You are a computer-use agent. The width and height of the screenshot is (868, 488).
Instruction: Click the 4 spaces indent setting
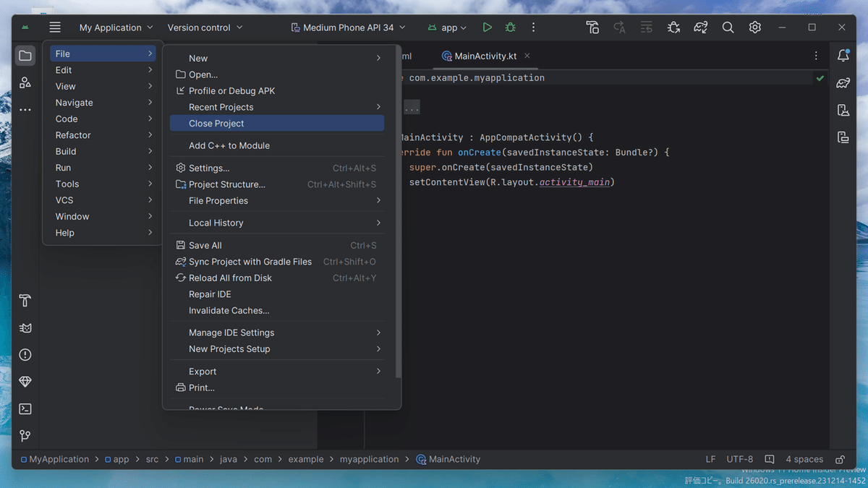coord(804,459)
